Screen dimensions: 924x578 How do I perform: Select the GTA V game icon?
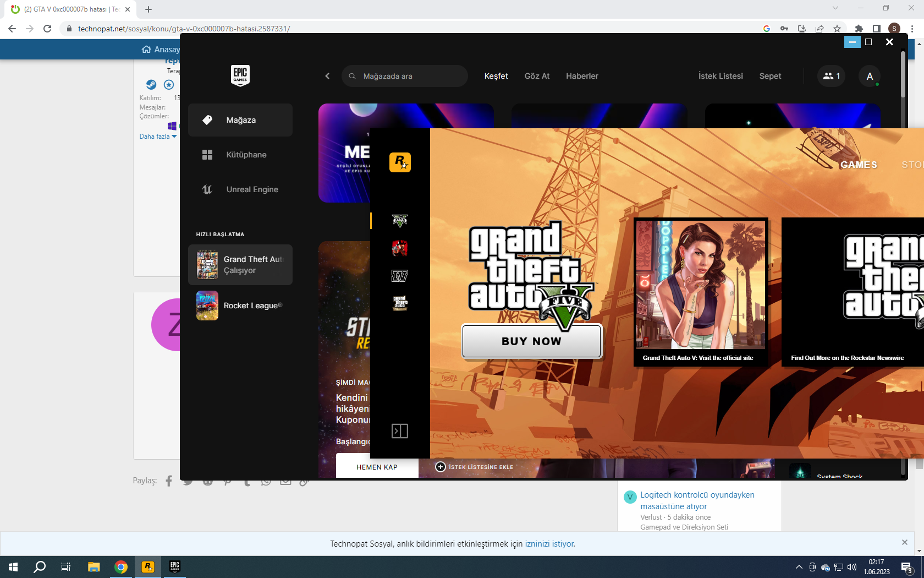(x=400, y=221)
